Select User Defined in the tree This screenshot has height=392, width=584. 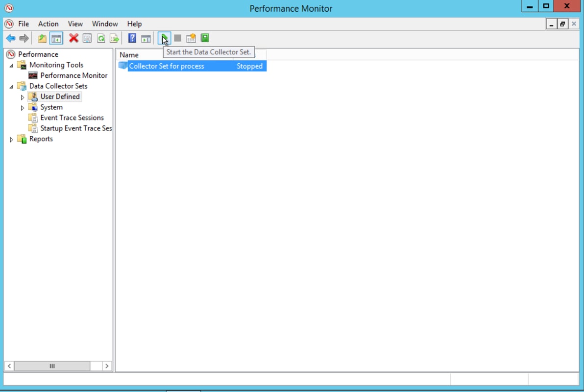[x=60, y=97]
